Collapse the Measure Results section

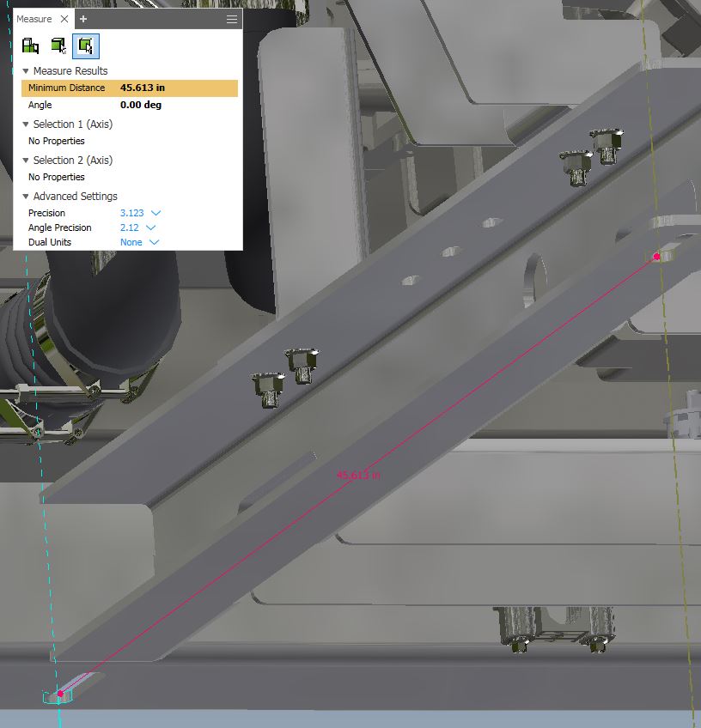26,70
